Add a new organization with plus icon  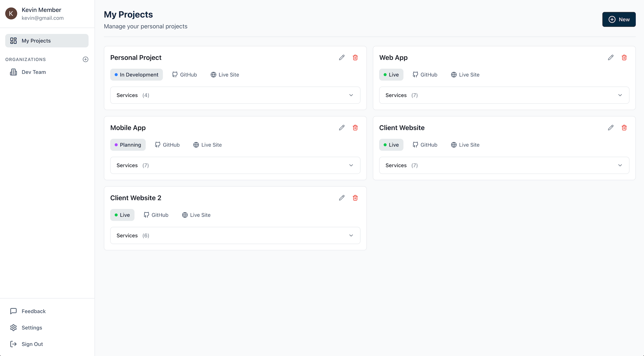(x=86, y=59)
